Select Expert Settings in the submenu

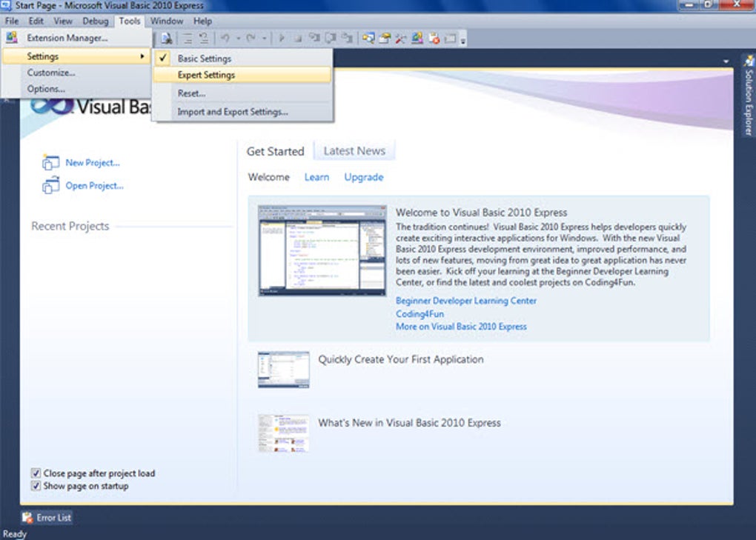click(205, 75)
